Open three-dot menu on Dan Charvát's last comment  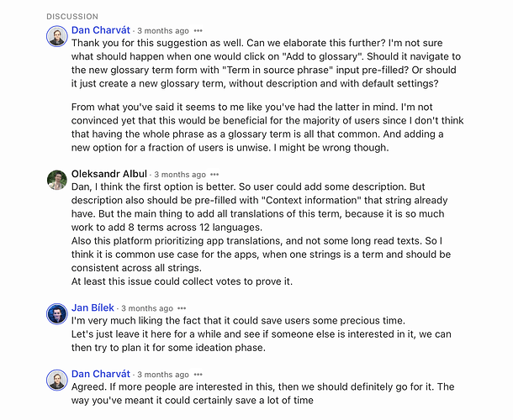[198, 375]
